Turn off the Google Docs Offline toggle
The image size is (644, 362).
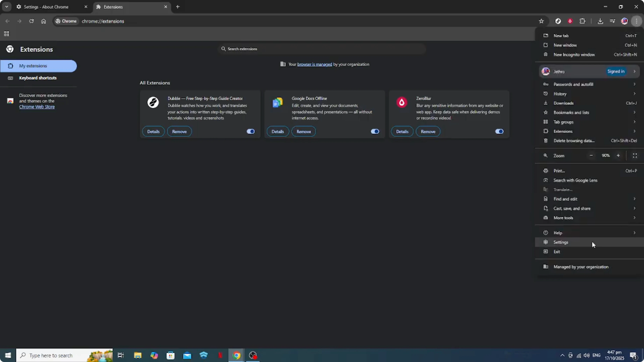tap(375, 131)
